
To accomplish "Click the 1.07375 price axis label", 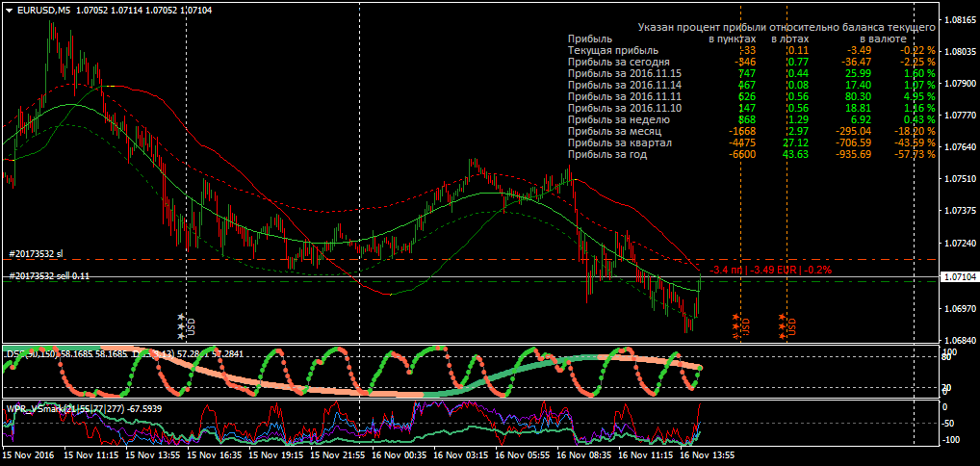I will pyautogui.click(x=961, y=211).
